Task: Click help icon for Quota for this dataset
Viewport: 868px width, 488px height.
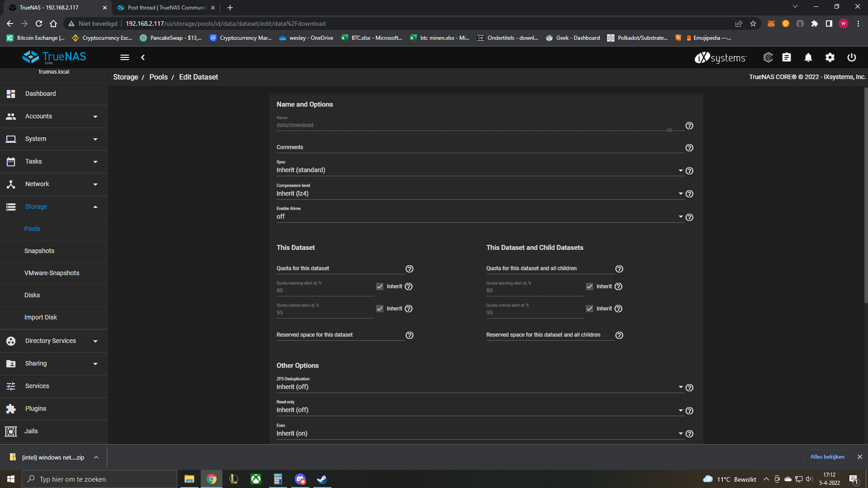Action: pos(409,269)
